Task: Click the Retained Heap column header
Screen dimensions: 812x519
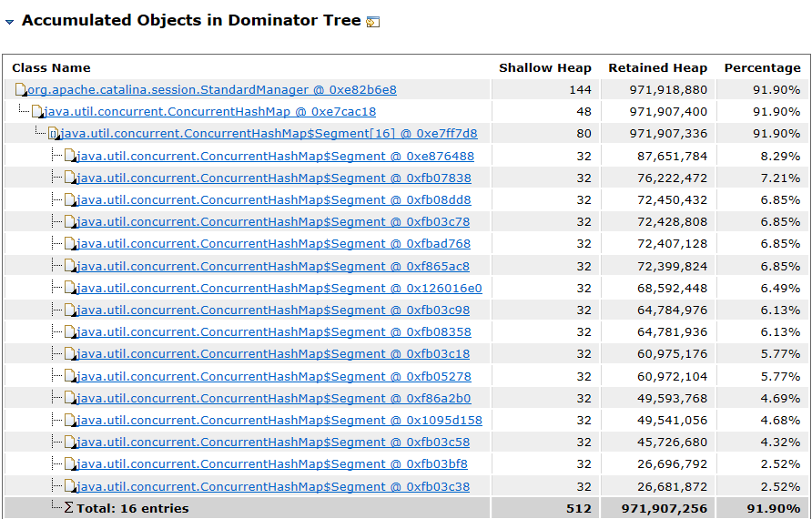Action: coord(657,68)
